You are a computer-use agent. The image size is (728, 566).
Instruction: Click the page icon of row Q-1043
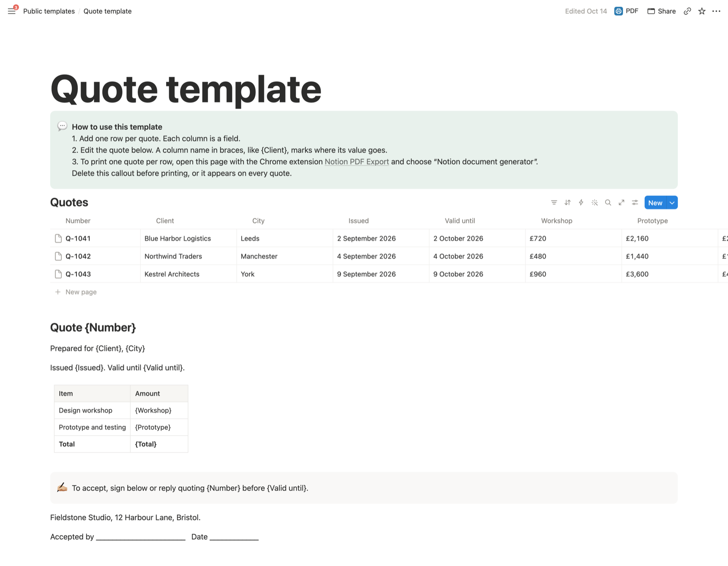coord(58,274)
